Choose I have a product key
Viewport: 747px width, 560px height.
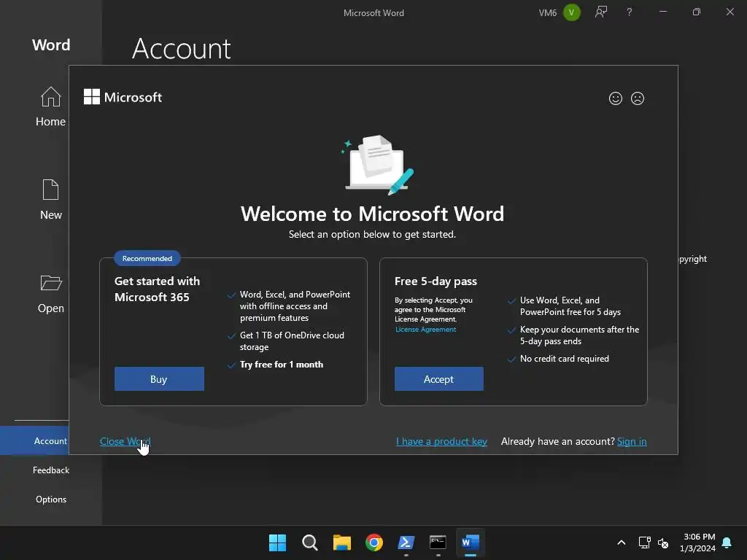(x=441, y=441)
